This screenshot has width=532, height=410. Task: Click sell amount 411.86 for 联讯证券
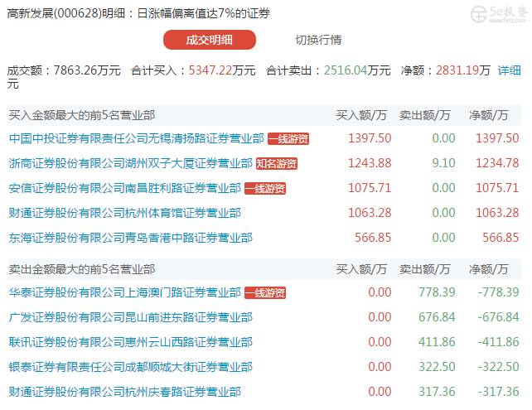[x=437, y=342]
